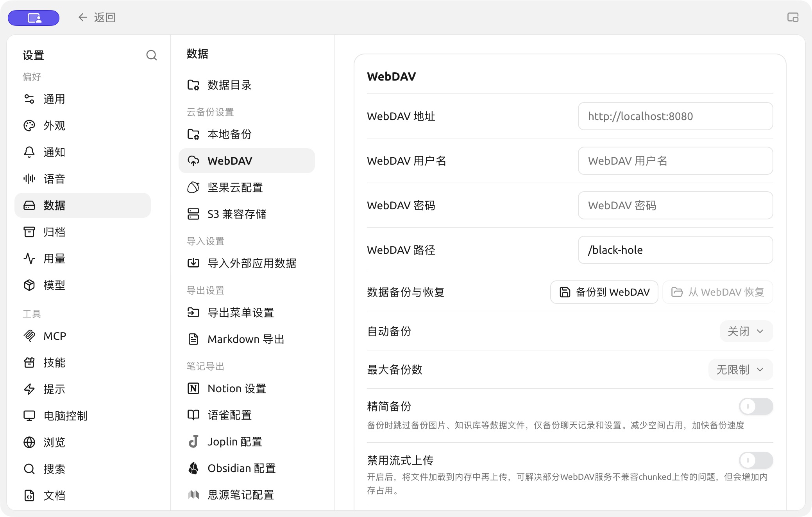Go back with the 返回 arrow
The height and width of the screenshot is (517, 812).
[x=97, y=17]
